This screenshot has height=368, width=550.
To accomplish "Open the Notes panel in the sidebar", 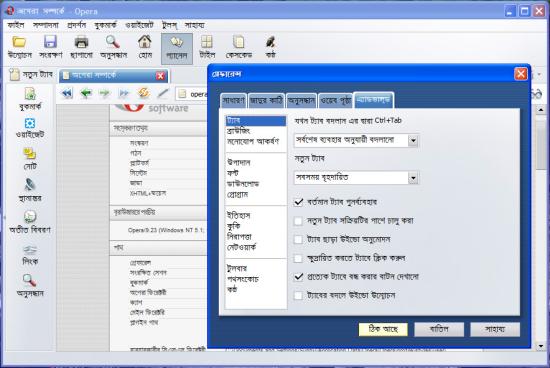I will tap(30, 159).
